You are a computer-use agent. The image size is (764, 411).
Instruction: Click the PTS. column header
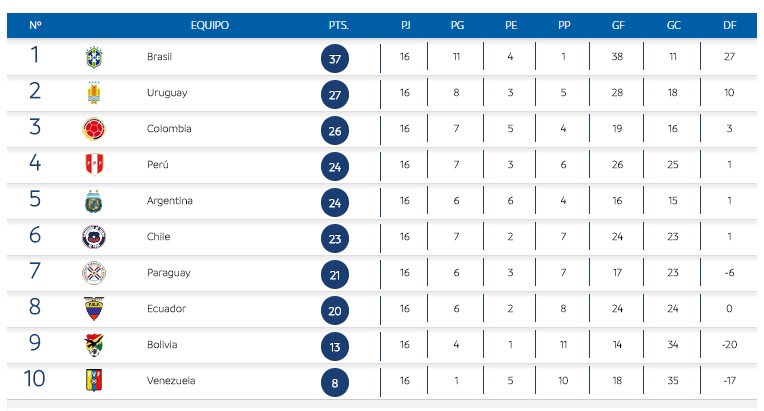pyautogui.click(x=338, y=25)
